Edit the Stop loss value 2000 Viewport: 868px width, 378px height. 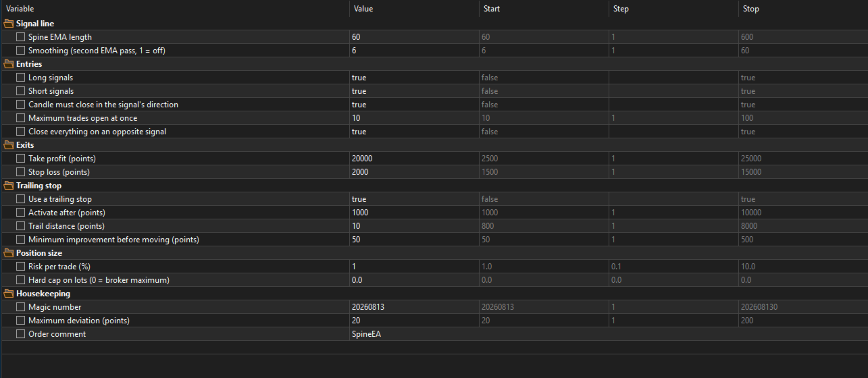click(413, 172)
